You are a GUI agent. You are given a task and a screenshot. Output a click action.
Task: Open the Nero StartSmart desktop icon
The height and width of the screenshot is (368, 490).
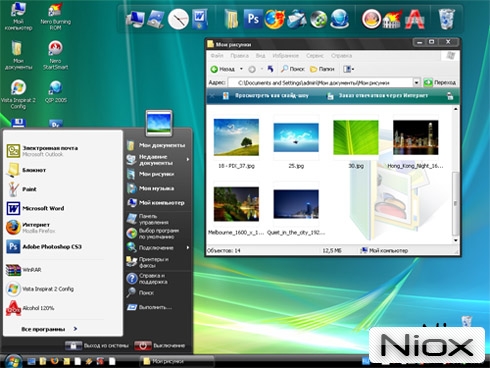click(x=55, y=55)
